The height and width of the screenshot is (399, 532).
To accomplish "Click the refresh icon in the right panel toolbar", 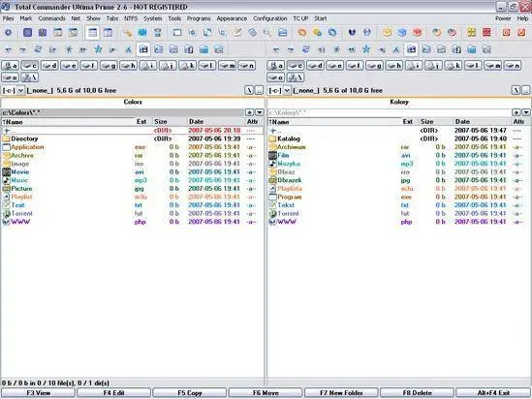I will [305, 49].
